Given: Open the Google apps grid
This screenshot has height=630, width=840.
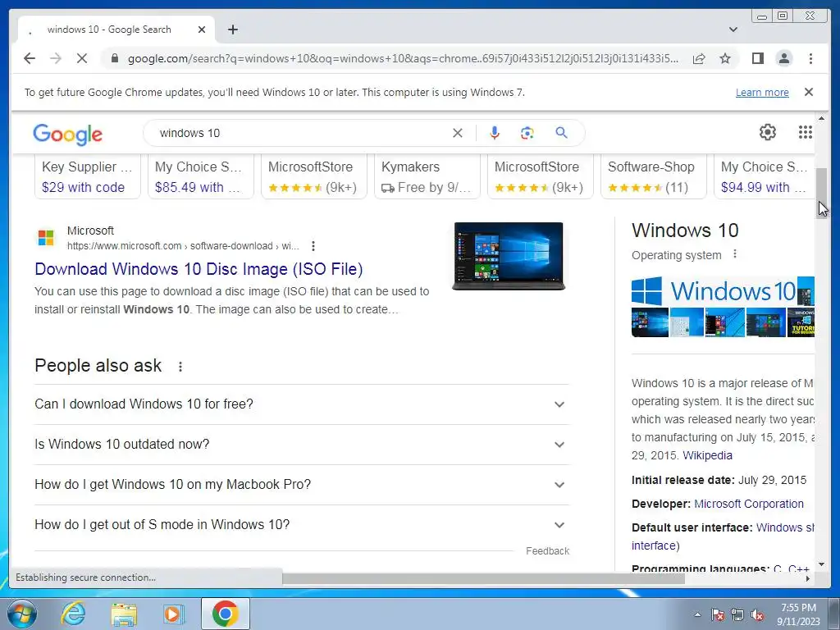Looking at the screenshot, I should 806,132.
